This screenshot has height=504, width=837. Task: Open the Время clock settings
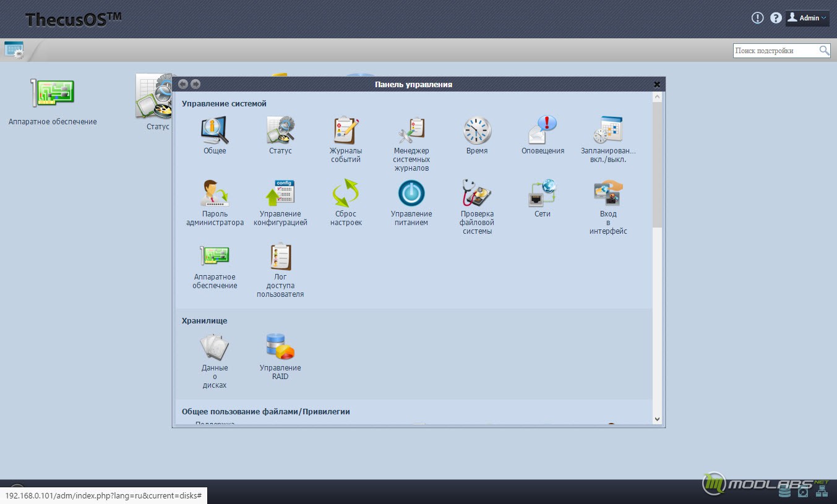[x=477, y=130]
